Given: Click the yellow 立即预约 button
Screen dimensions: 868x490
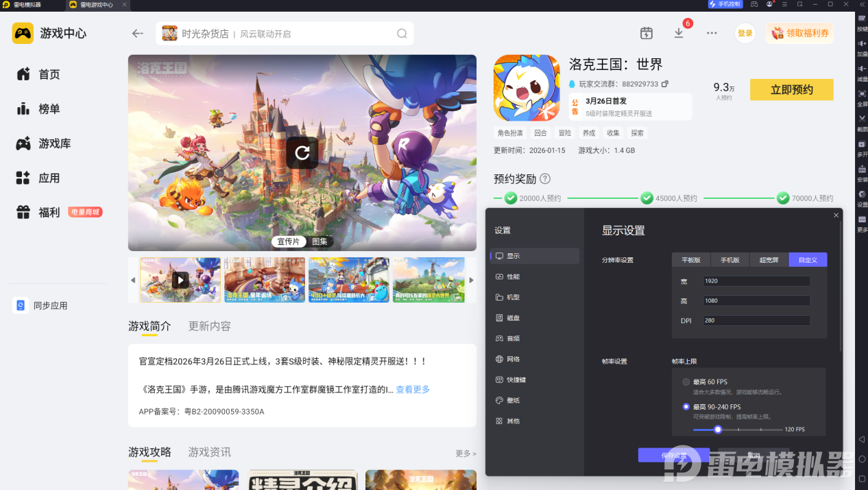Looking at the screenshot, I should click(792, 90).
